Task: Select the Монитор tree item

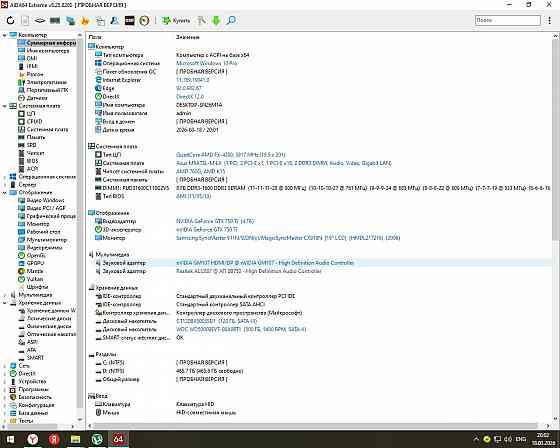Action: 38,224
